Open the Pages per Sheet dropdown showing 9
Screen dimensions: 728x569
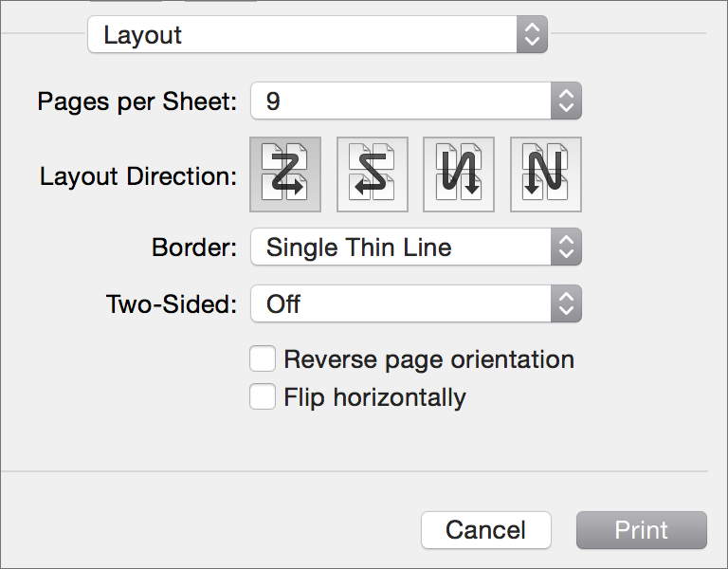click(x=416, y=101)
